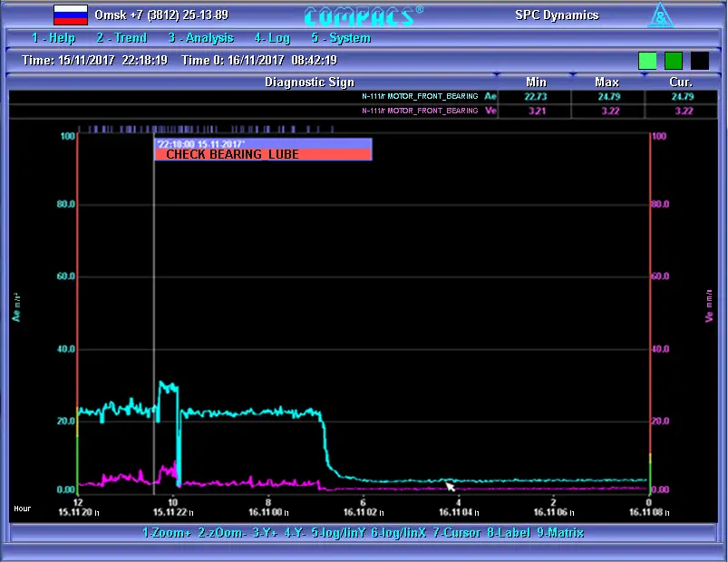This screenshot has width=728, height=562.
Task: Click the black status indicator square
Action: [x=700, y=61]
